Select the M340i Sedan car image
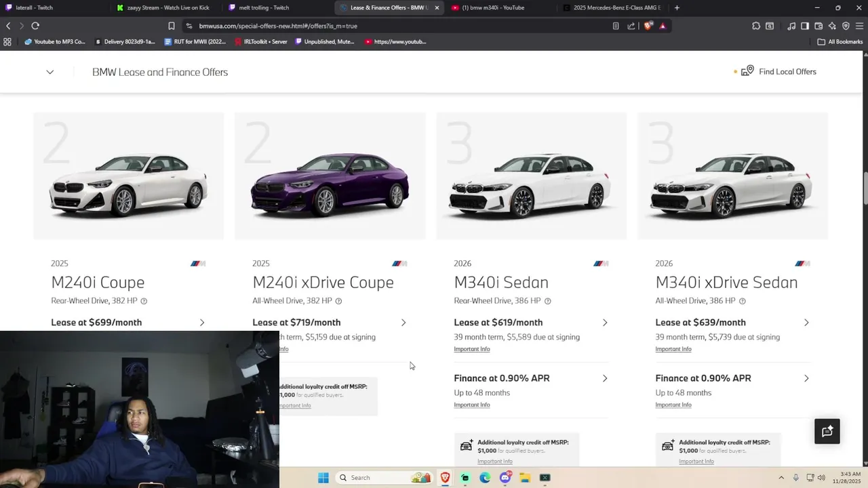Viewport: 868px width, 488px height. [x=532, y=176]
